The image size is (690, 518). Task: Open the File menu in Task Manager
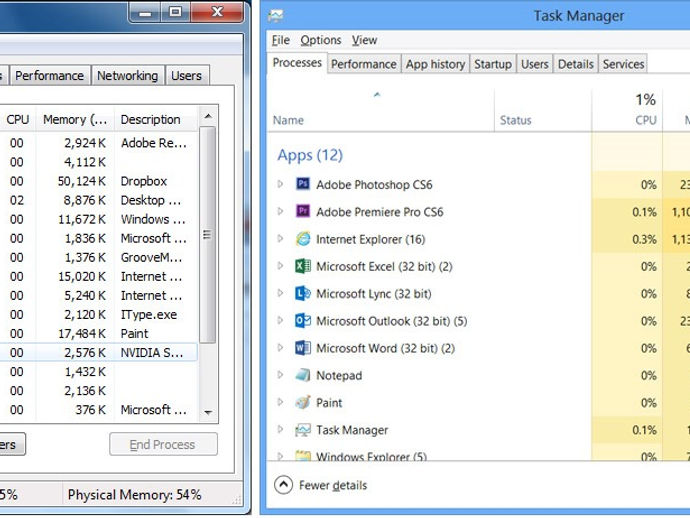(280, 40)
